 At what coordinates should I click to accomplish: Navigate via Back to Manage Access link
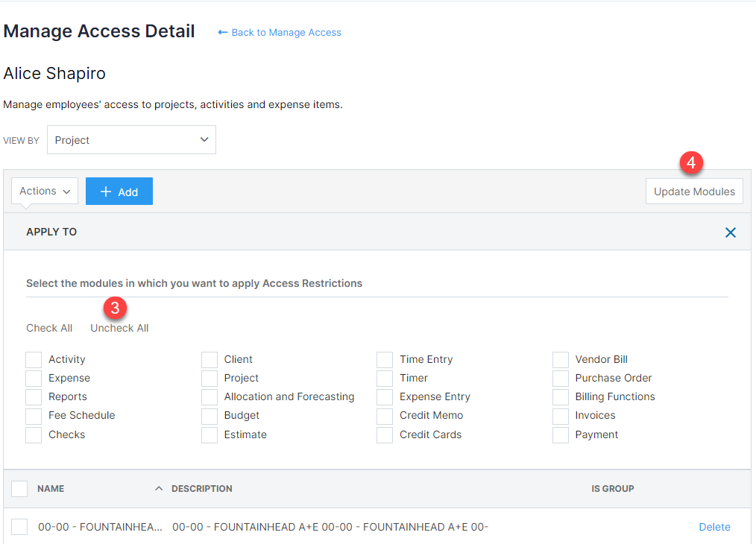tap(286, 32)
